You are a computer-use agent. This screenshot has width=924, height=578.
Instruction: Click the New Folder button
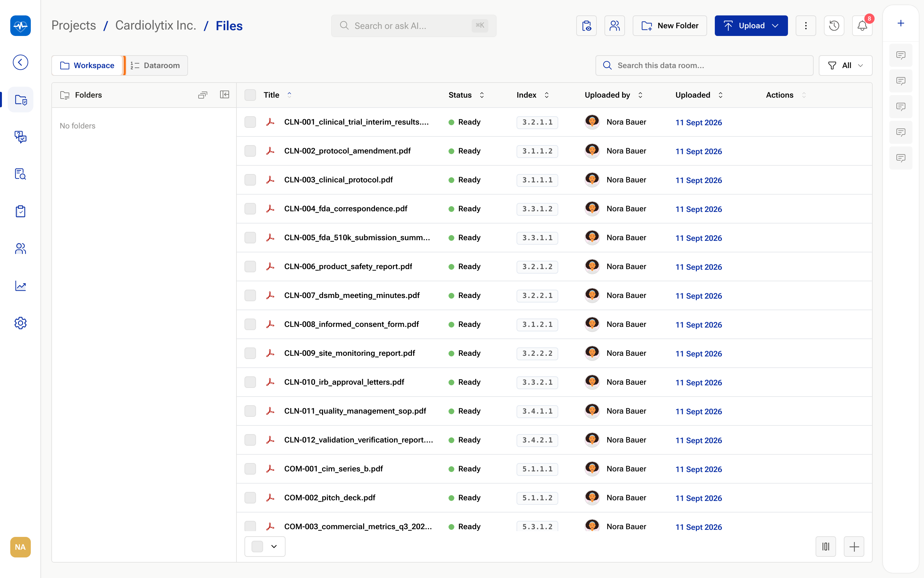coord(670,26)
